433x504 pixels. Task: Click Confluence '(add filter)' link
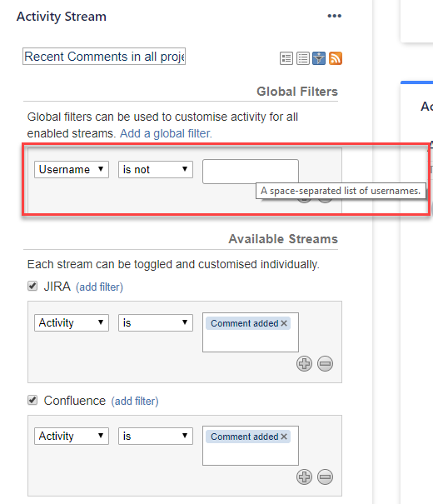coord(135,402)
